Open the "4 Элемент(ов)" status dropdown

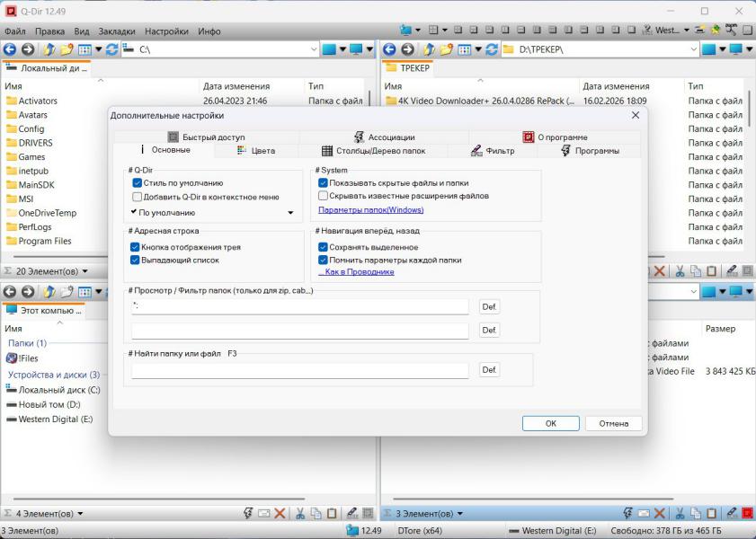coord(80,514)
